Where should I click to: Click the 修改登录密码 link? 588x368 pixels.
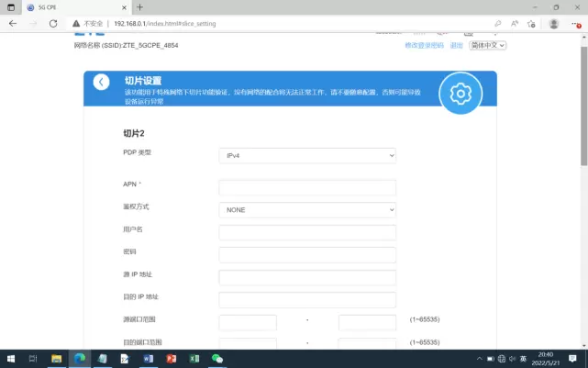coord(424,45)
